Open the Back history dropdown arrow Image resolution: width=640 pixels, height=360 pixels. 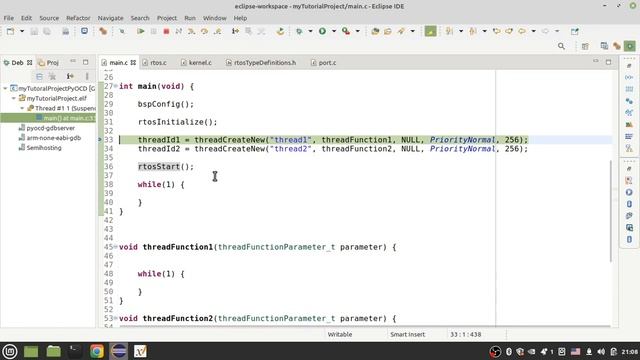click(533, 31)
